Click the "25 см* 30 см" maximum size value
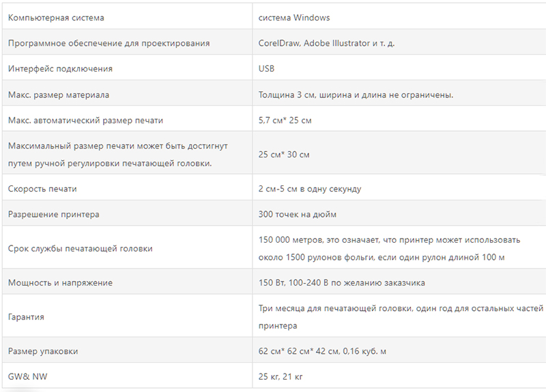This screenshot has width=546, height=392. (284, 155)
